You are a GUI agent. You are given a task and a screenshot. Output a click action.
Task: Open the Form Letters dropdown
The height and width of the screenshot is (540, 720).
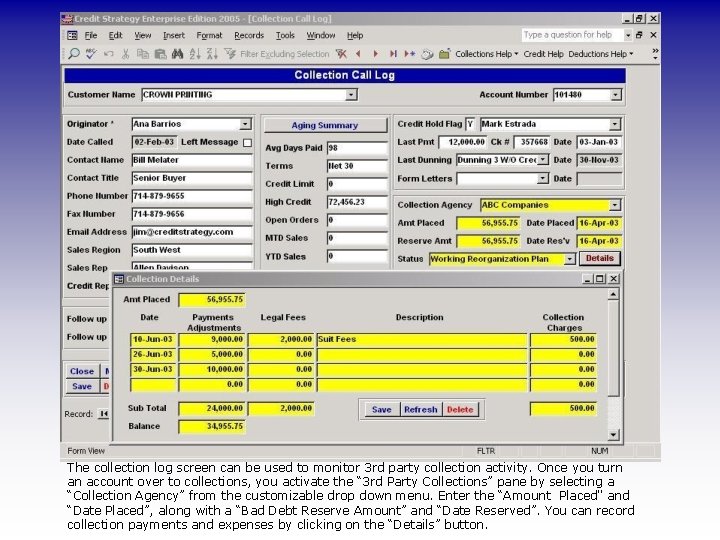[543, 178]
